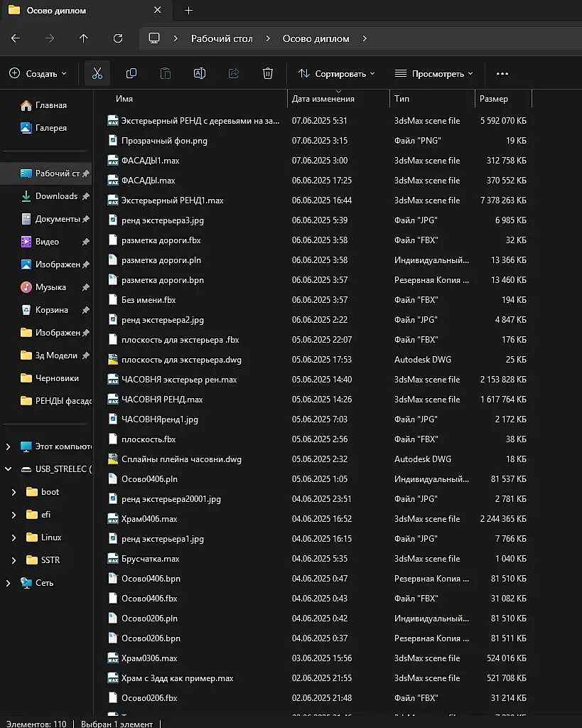This screenshot has width=582, height=728.
Task: Expand Сеть in the tree
Action: [x=8, y=583]
